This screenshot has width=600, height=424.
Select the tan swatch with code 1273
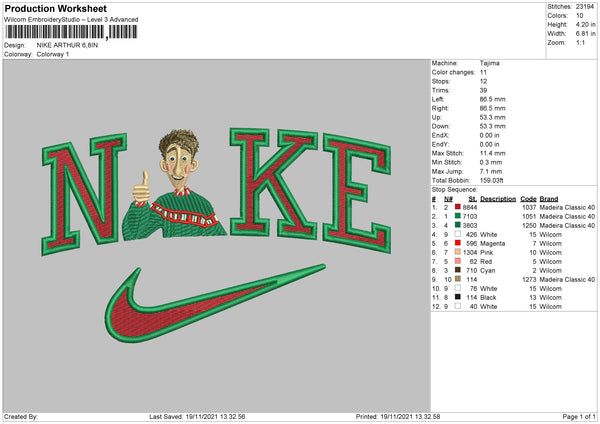(458, 279)
